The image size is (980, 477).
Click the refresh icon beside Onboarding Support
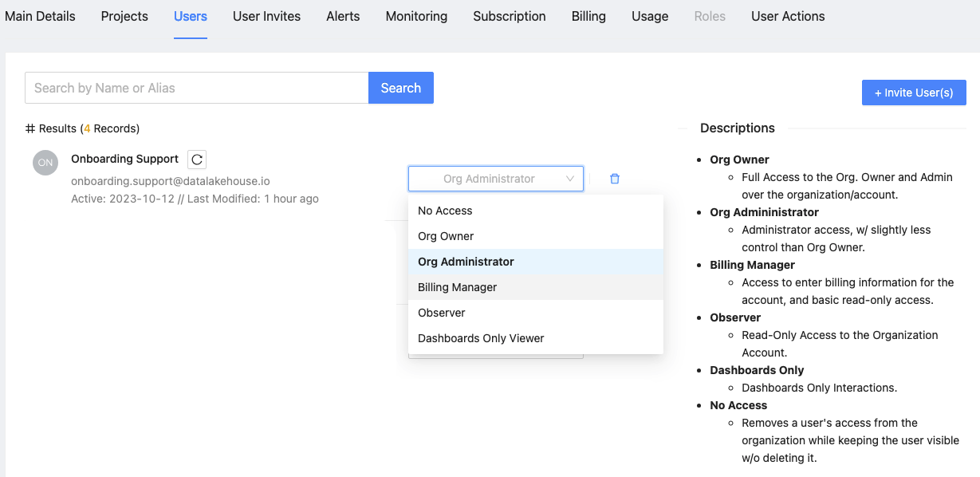[x=197, y=160]
